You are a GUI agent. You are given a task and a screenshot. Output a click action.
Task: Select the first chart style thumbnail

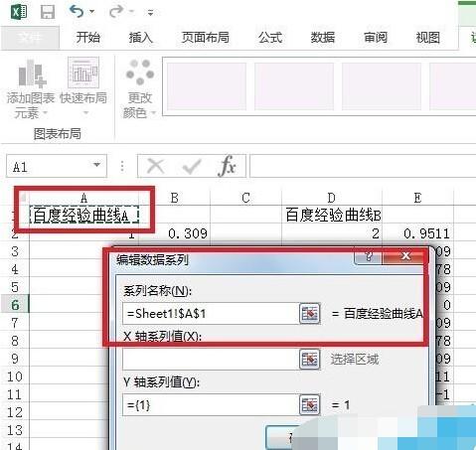pos(207,86)
